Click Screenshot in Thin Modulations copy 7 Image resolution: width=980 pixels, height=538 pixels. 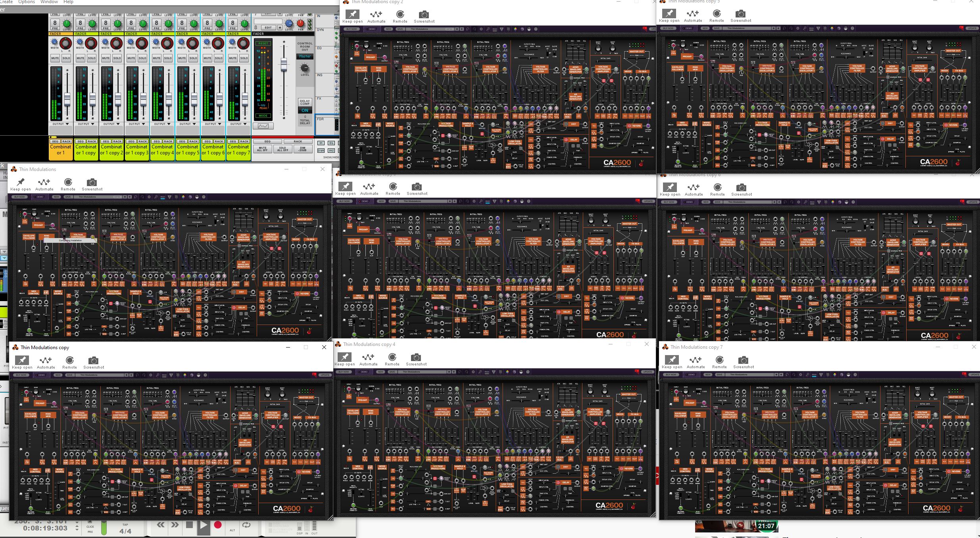click(x=743, y=362)
